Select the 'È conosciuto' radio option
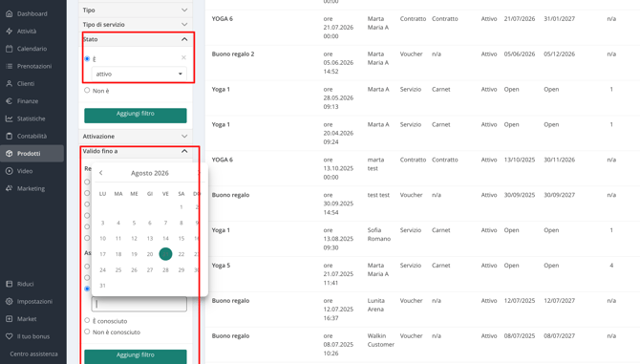The image size is (640, 364). 87,320
